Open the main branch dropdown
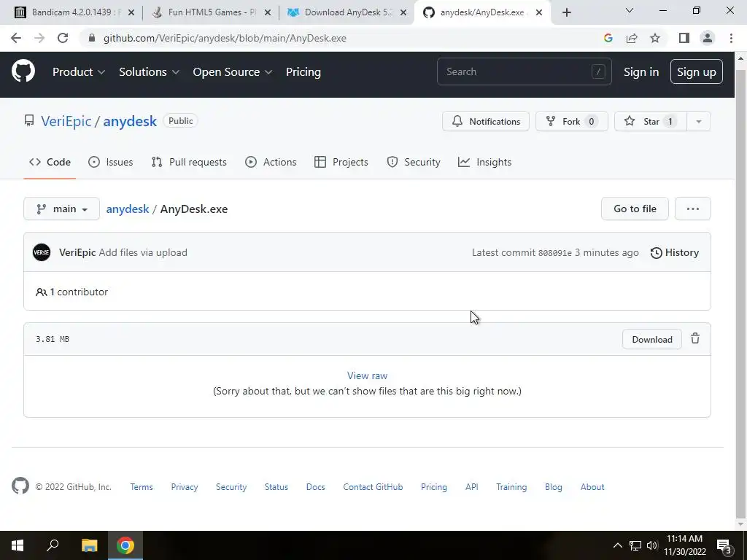The height and width of the screenshot is (560, 747). pos(61,209)
